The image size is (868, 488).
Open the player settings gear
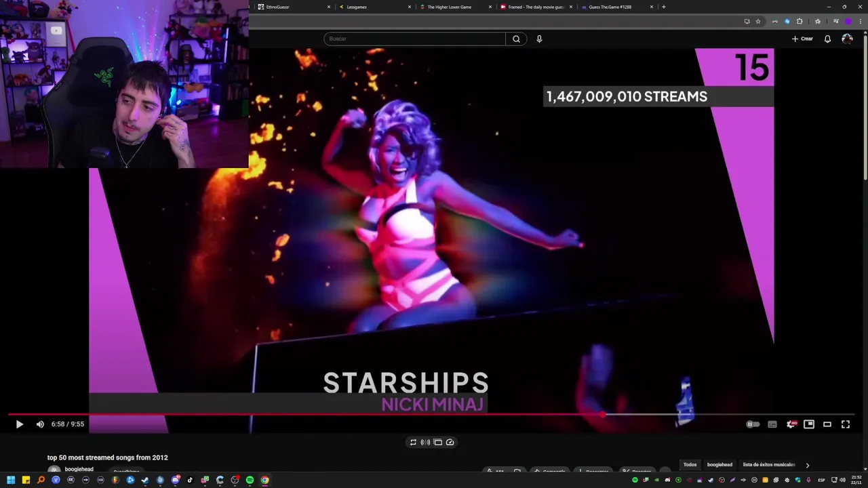click(x=791, y=424)
